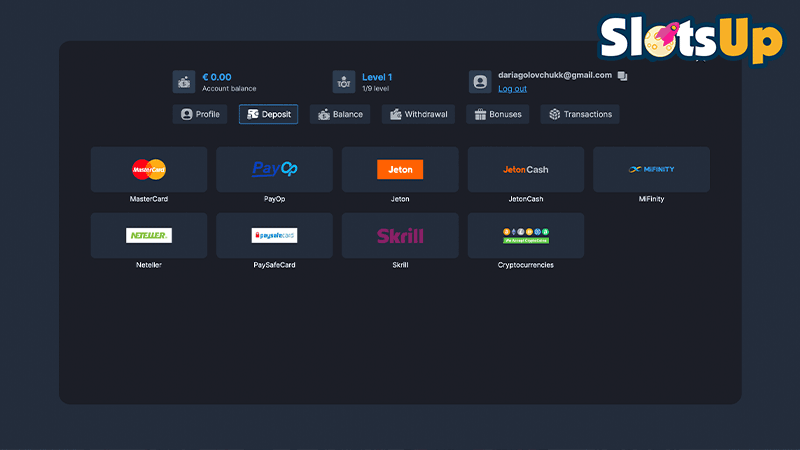This screenshot has width=800, height=450.
Task: Click the SlotsUp logo
Action: [x=691, y=38]
